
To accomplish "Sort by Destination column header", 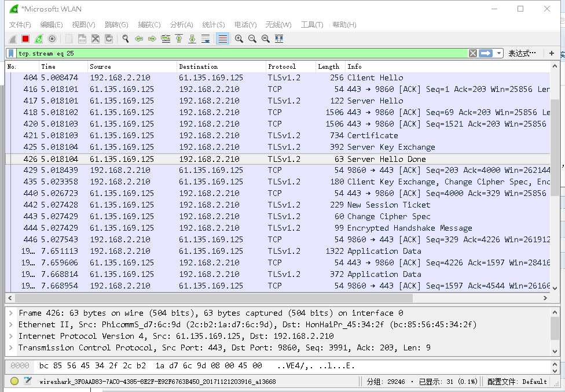I will [x=221, y=66].
